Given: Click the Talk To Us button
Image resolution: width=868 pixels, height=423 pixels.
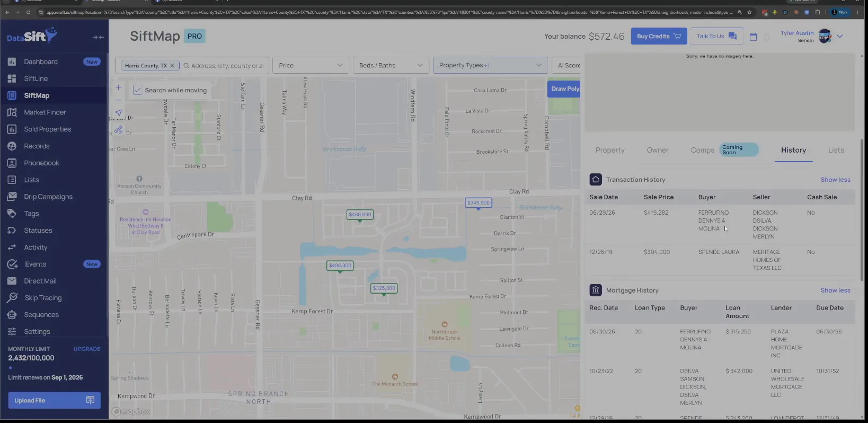Looking at the screenshot, I should (716, 36).
